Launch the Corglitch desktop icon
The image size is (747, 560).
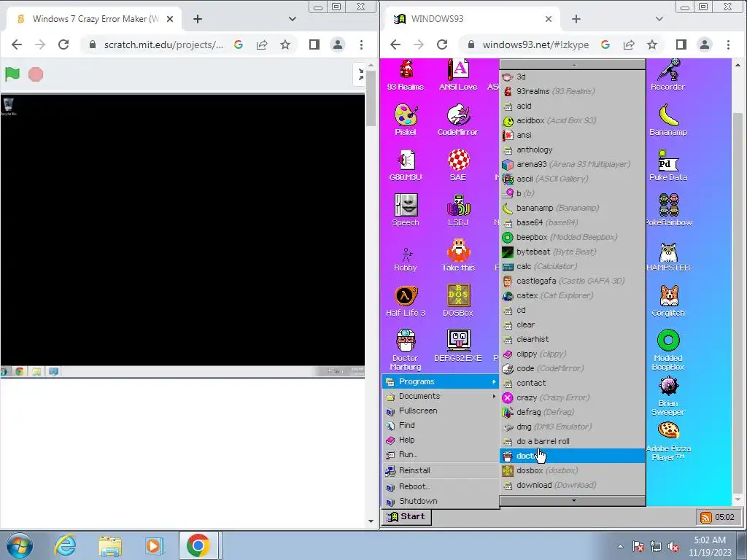click(668, 301)
